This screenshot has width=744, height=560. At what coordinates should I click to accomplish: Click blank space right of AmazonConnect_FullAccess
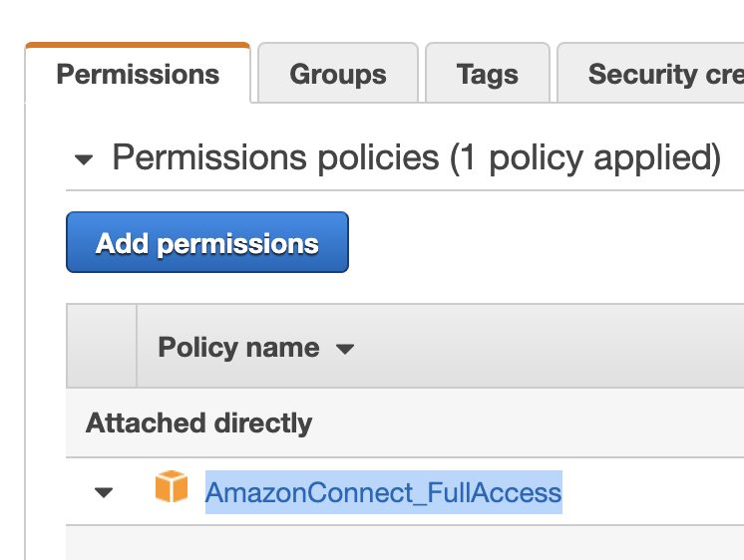(x=653, y=491)
